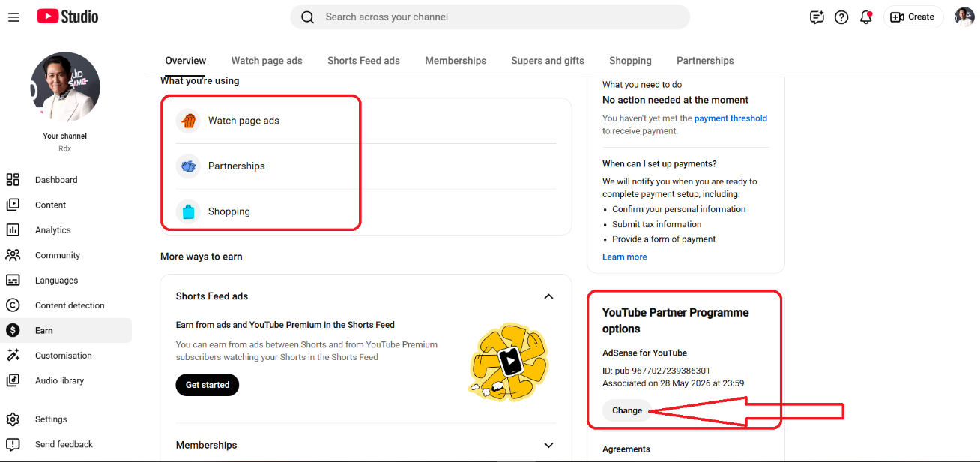Click the Earn dollar icon
980x462 pixels.
(x=13, y=330)
